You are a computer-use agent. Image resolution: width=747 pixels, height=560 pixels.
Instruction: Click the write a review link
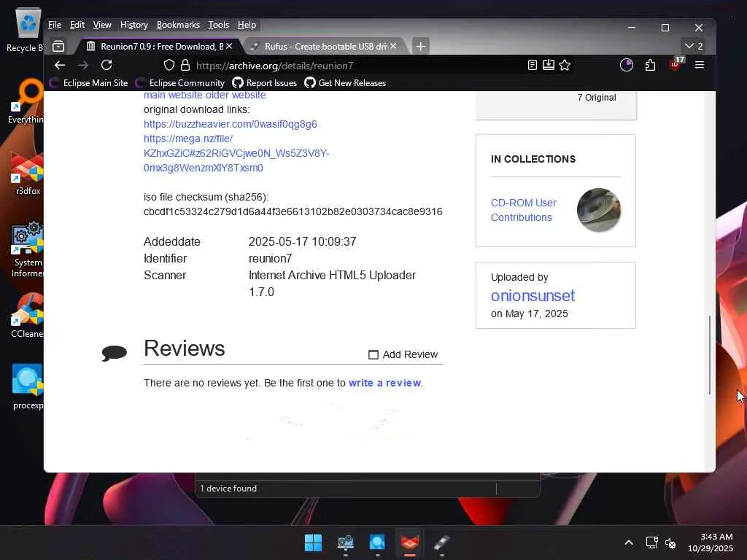click(x=385, y=383)
